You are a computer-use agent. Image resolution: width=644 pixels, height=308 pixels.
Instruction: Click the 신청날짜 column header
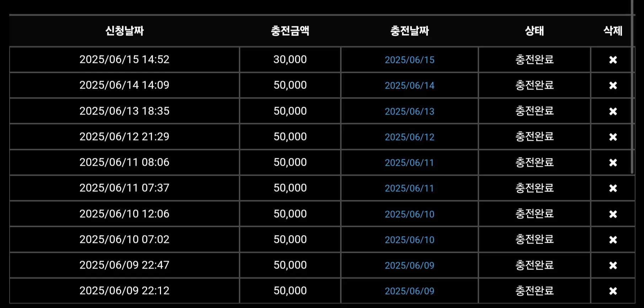[x=124, y=31]
